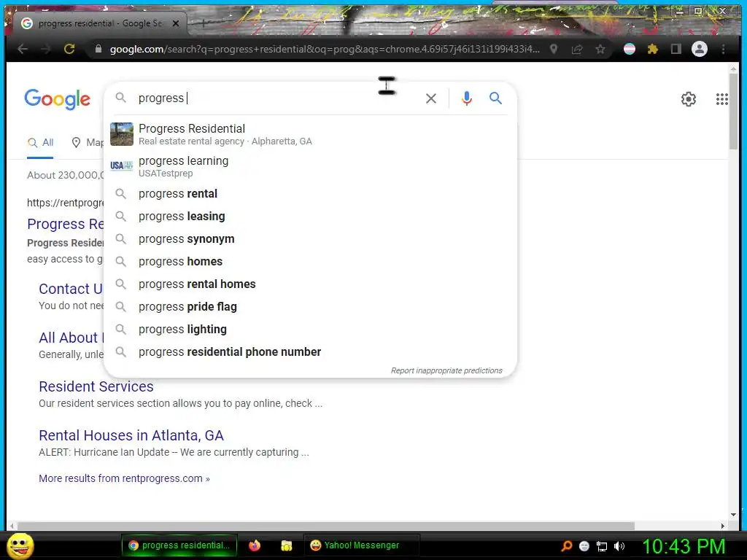Screen dimensions: 747x560
Task: Reload the page with the refresh icon
Action: tap(69, 49)
